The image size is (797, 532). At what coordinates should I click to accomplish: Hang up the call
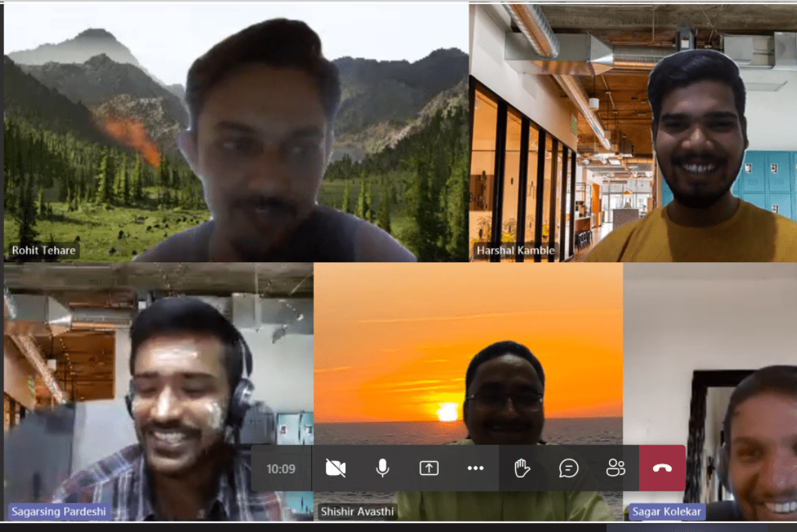point(662,468)
